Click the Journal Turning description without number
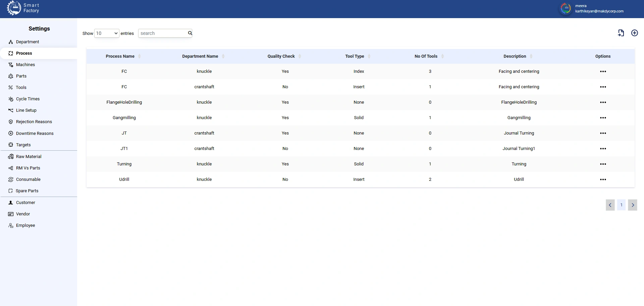Viewport: 644px width, 306px height. [x=519, y=133]
